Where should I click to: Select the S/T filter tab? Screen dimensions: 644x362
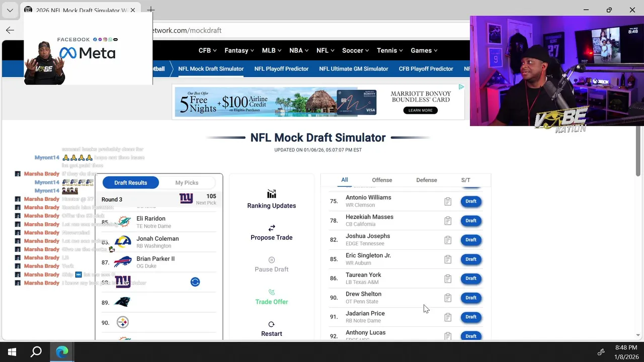click(x=466, y=180)
